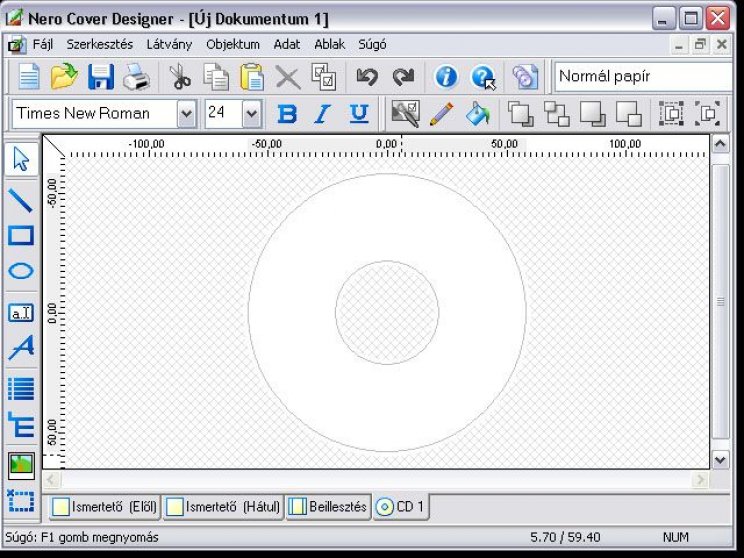This screenshot has height=558, width=744.
Task: Send the object to the back
Action: pyautogui.click(x=628, y=114)
